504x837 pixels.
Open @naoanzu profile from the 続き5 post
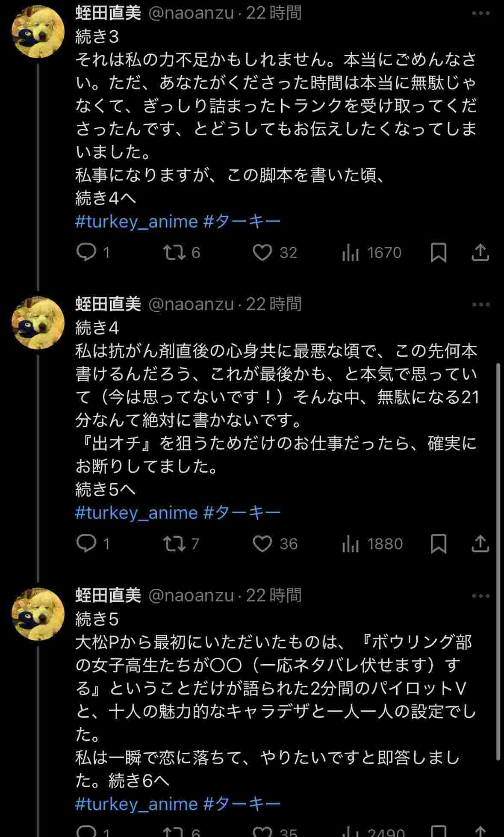point(191,595)
